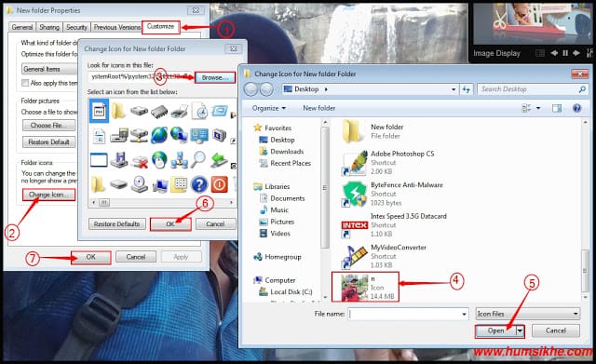The width and height of the screenshot is (596, 364).
Task: Switch to the General tab
Action: click(22, 27)
